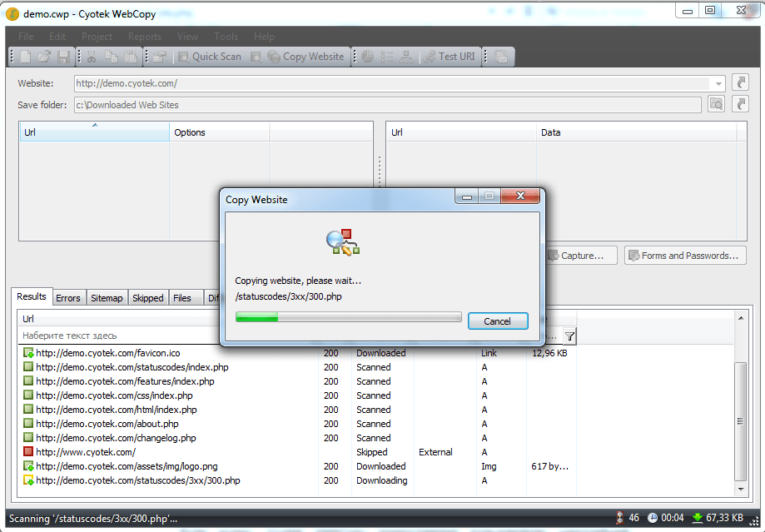Click the Paste clipboard icon
The width and height of the screenshot is (765, 532).
coord(131,57)
